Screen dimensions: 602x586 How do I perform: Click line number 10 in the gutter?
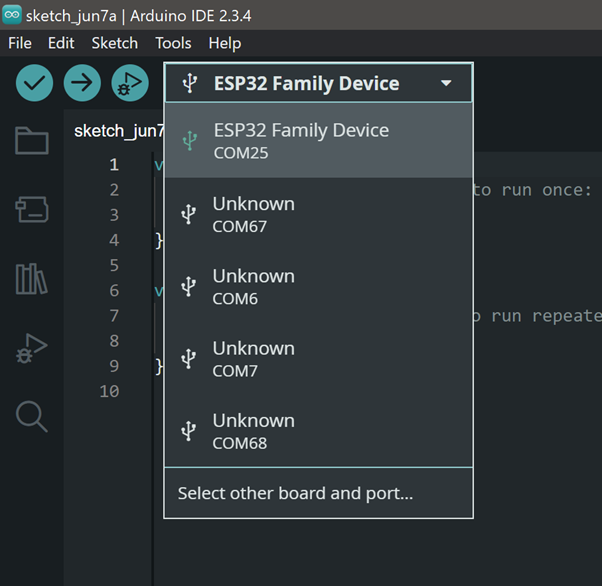tap(109, 391)
